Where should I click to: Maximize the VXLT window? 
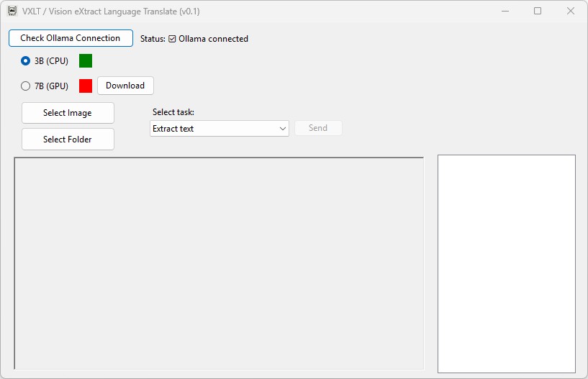[538, 11]
